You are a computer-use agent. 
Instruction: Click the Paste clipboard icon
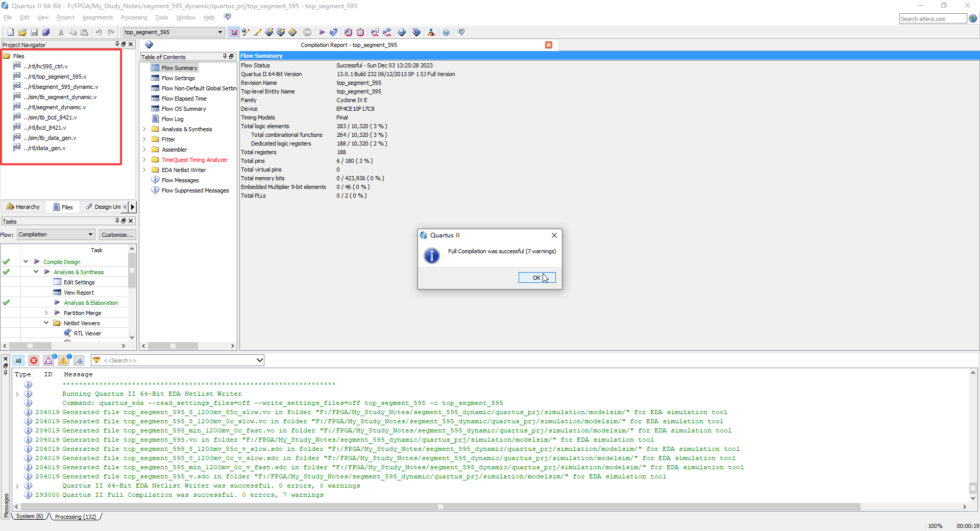coord(84,32)
